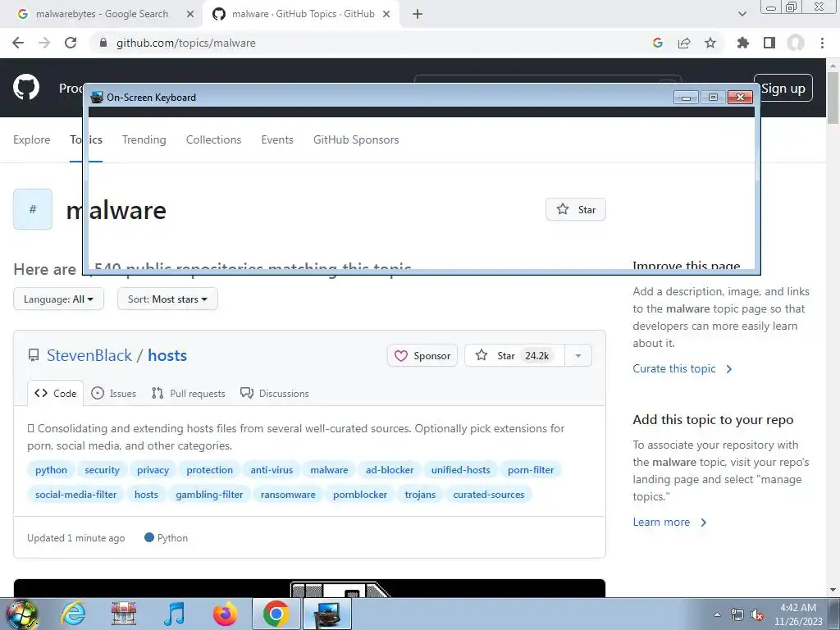Click the trojans topic tag

pyautogui.click(x=420, y=495)
